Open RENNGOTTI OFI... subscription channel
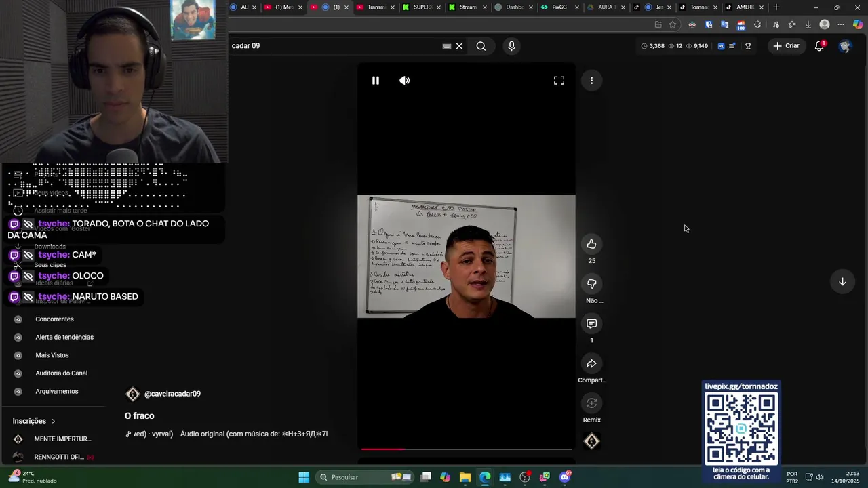Image resolution: width=868 pixels, height=488 pixels. [54, 457]
